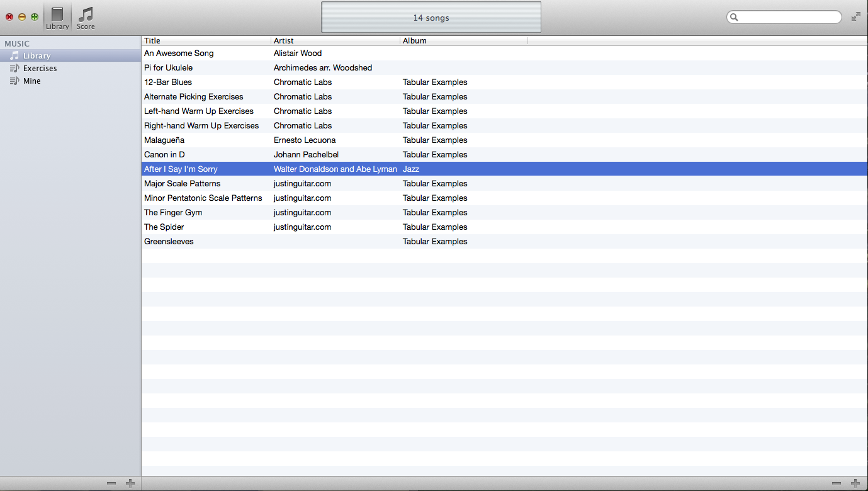Click Chromatic Labs in 12-Bar Blues row

(303, 82)
